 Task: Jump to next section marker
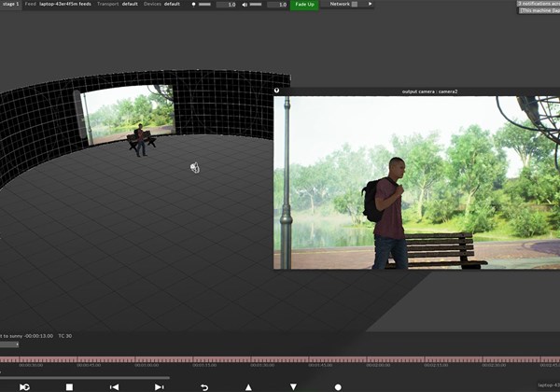tap(159, 386)
